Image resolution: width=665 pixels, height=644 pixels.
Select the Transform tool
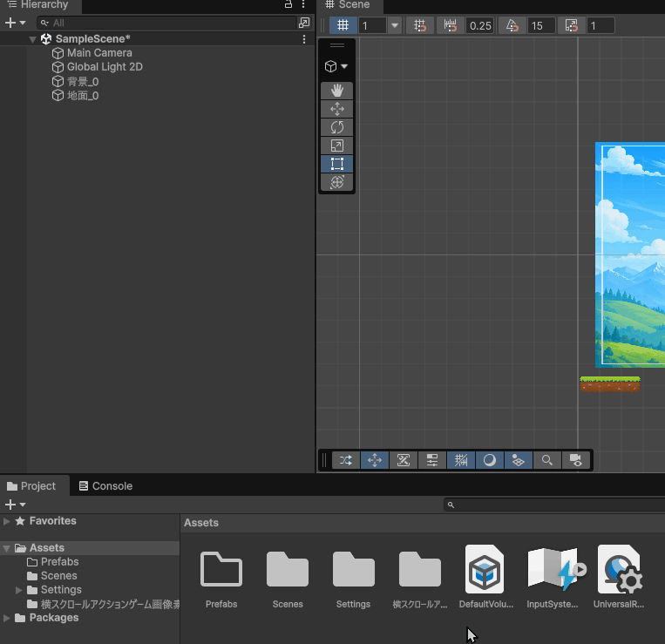tap(336, 182)
